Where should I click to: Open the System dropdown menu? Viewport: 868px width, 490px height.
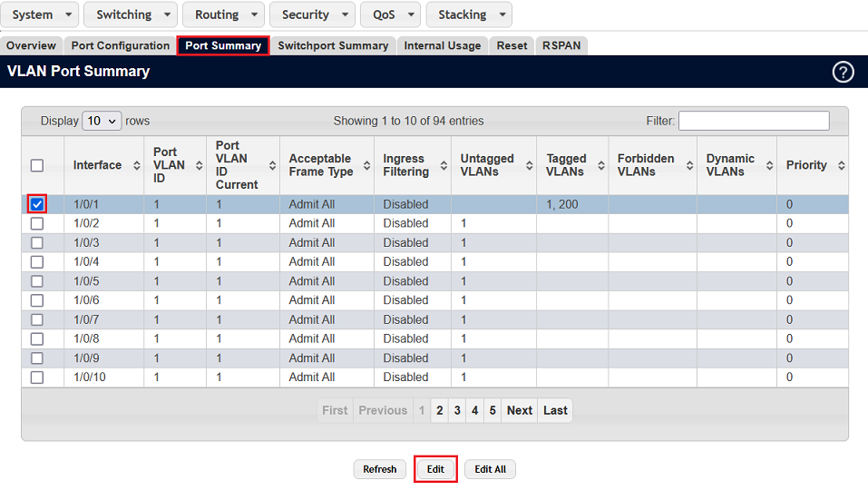[x=39, y=15]
